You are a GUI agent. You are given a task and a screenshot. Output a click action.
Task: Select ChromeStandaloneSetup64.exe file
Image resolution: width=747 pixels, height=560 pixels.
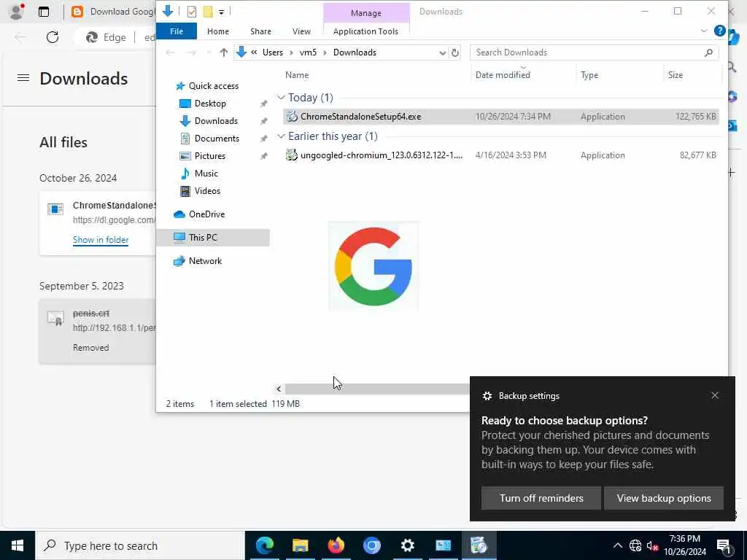pos(500,117)
